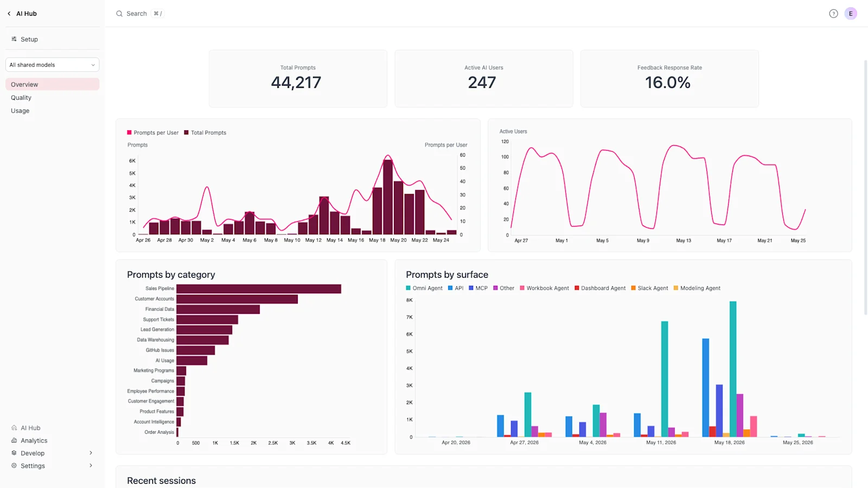This screenshot has width=868, height=488.
Task: Click the Employee Performance category label
Action: [x=151, y=391]
